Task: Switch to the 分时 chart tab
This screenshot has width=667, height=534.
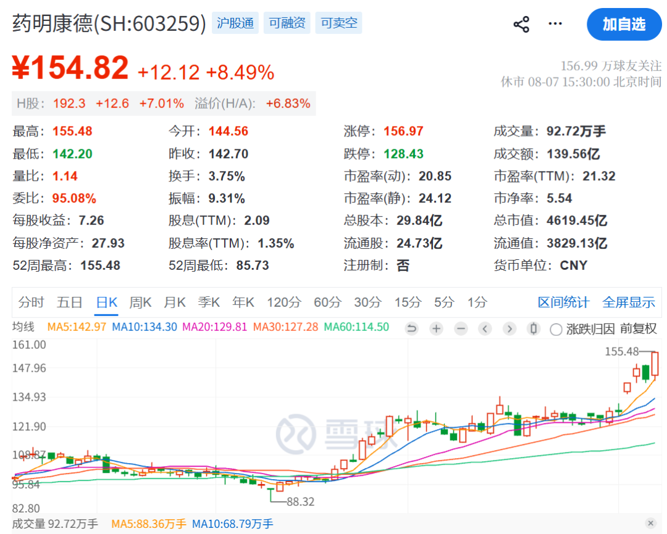Action: pos(31,303)
